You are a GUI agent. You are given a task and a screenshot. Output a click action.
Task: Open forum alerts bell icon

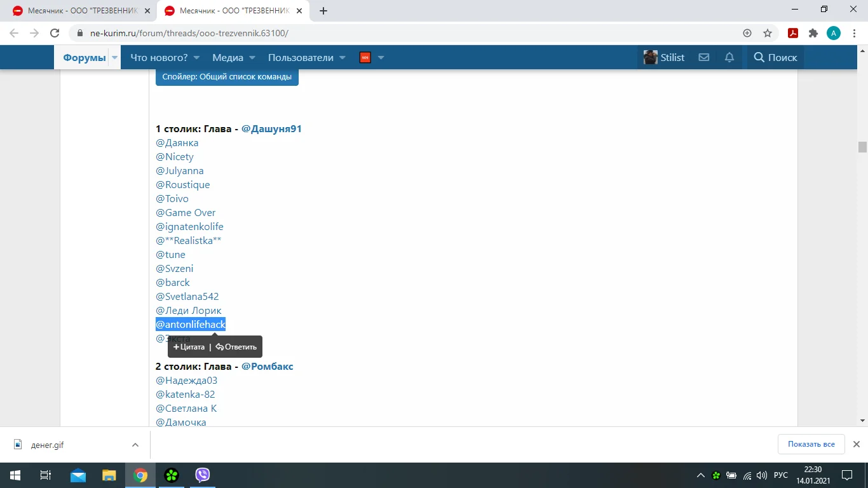coord(729,57)
